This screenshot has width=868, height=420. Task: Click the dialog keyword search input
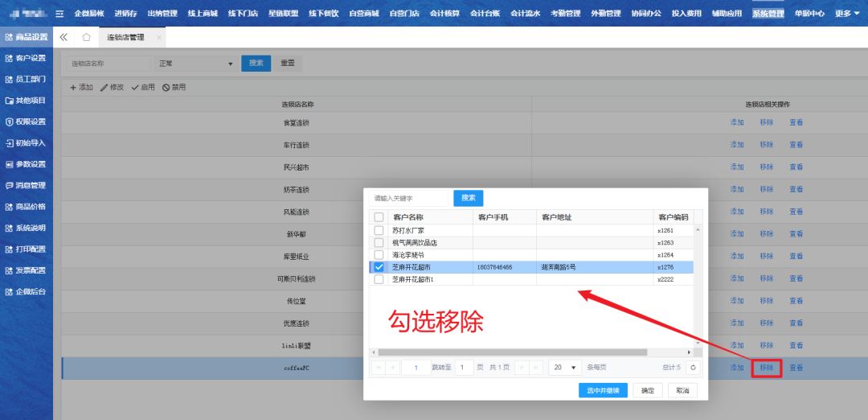tap(409, 198)
